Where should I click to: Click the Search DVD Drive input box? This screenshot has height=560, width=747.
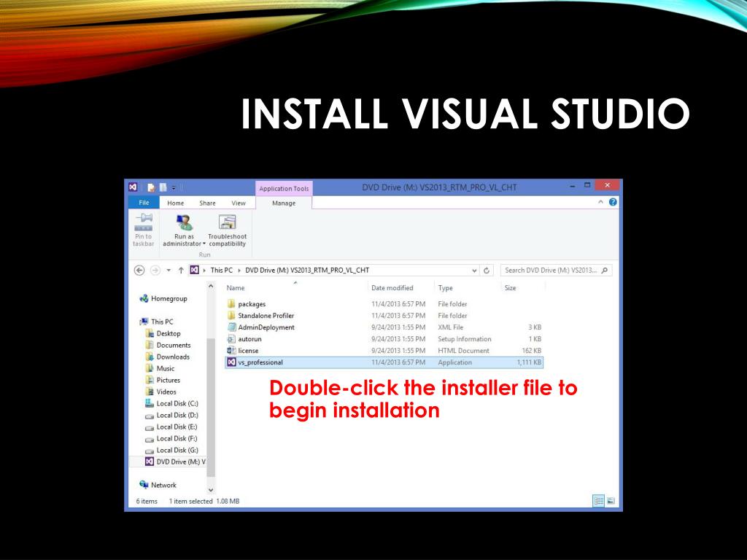tap(550, 271)
